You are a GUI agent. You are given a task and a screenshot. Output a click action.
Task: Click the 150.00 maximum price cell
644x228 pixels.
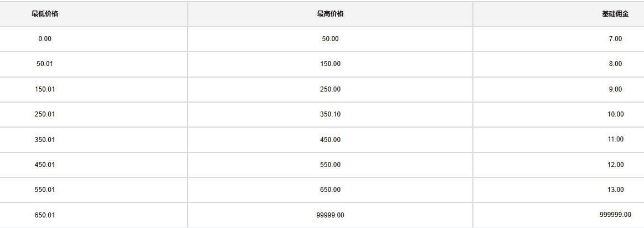click(330, 64)
